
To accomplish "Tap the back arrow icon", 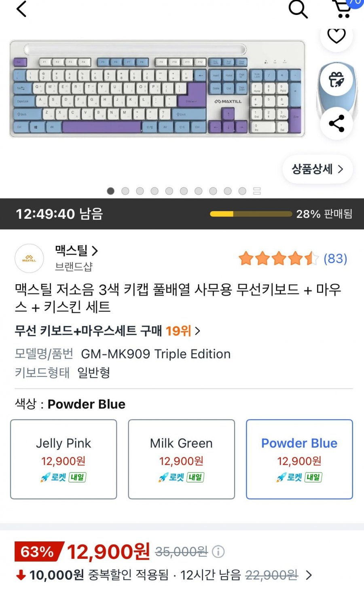I will pyautogui.click(x=22, y=9).
